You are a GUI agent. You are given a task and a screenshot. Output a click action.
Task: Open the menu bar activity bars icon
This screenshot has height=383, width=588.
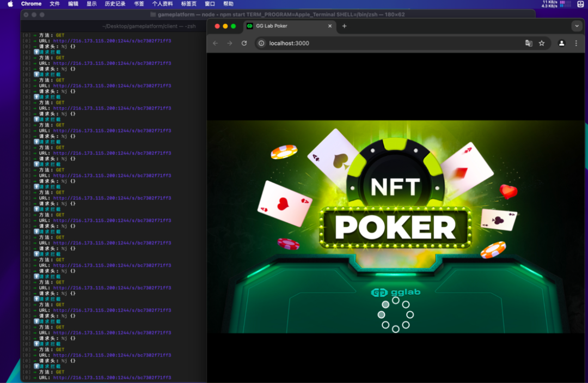(x=565, y=4)
